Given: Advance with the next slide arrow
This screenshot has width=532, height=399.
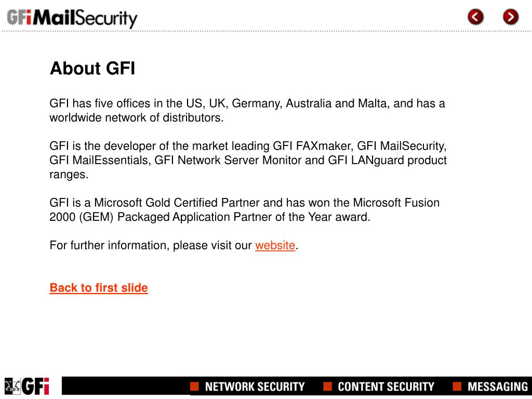Looking at the screenshot, I should click(511, 17).
